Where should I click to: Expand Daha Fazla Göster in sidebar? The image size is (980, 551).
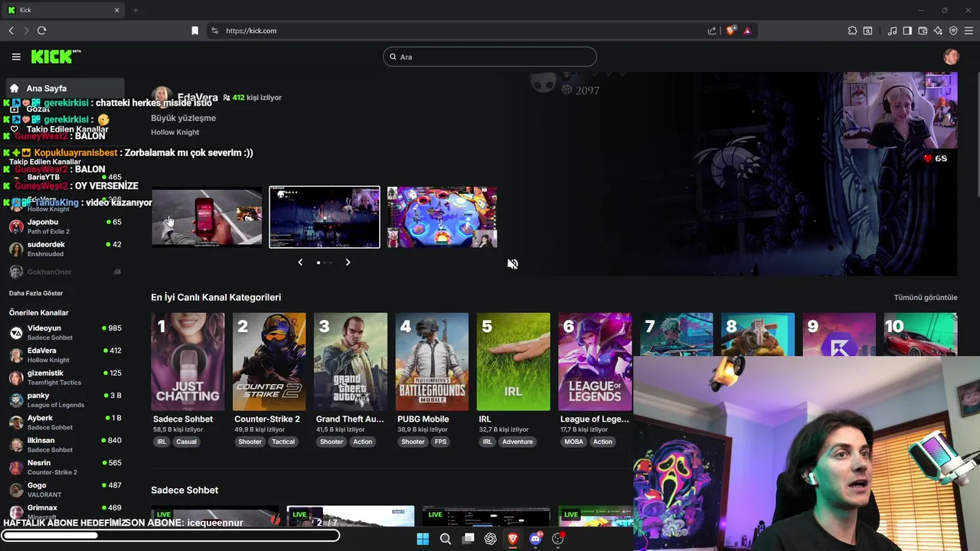click(36, 293)
